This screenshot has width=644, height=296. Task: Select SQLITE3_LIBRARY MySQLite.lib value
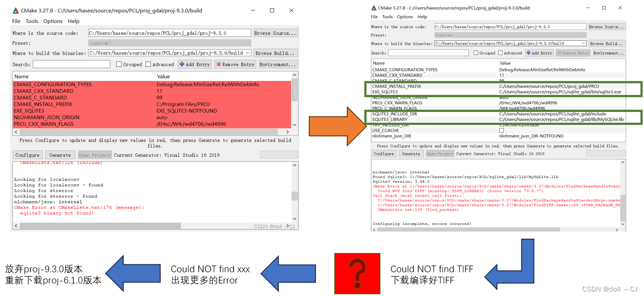coord(561,120)
